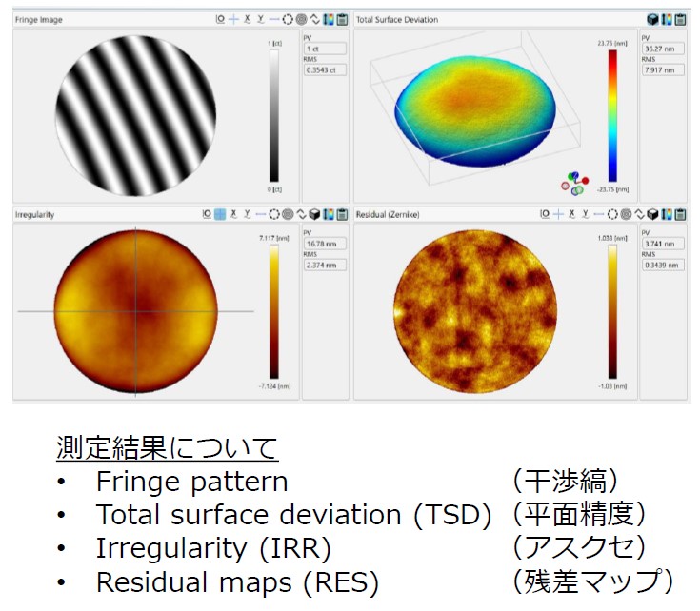This screenshot has height=611, width=700.
Task: Click the striped fringe pattern image
Action: coord(135,116)
